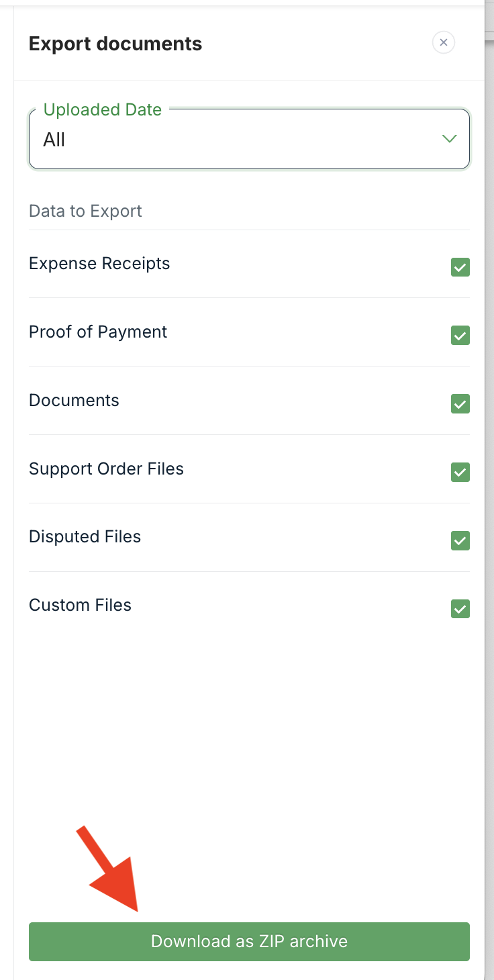Disable the Documents checkbox
Image resolution: width=494 pixels, height=980 pixels.
[x=460, y=403]
